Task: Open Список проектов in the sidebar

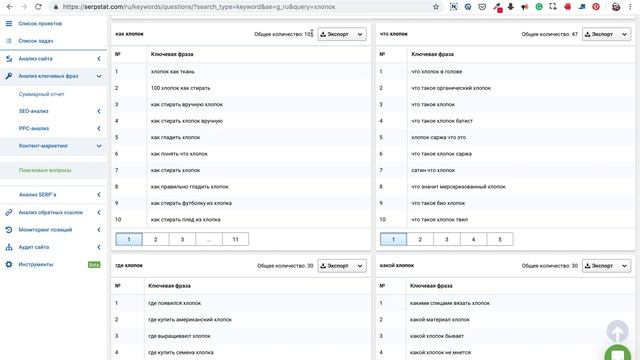Action: coord(40,24)
